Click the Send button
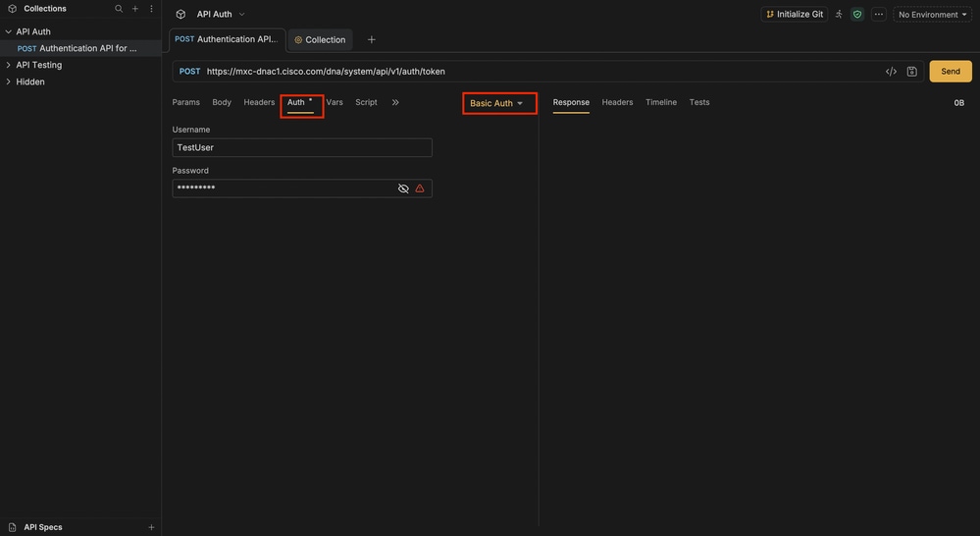 [950, 72]
